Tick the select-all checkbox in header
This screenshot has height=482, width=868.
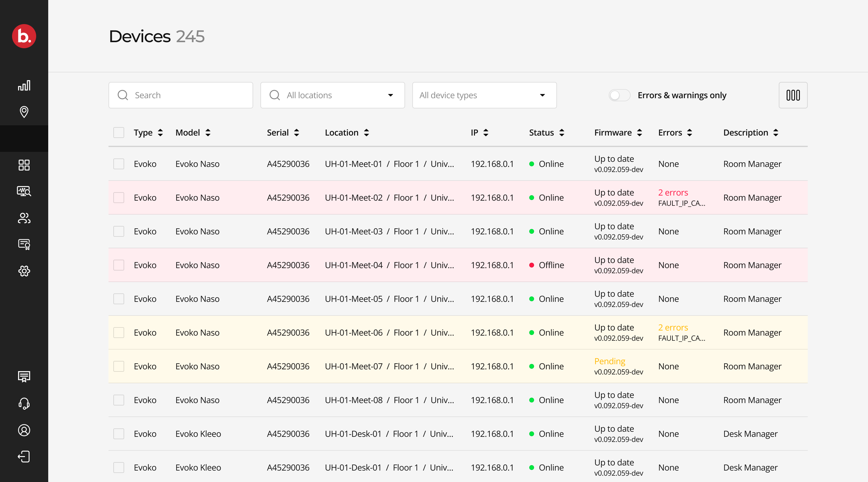click(119, 133)
